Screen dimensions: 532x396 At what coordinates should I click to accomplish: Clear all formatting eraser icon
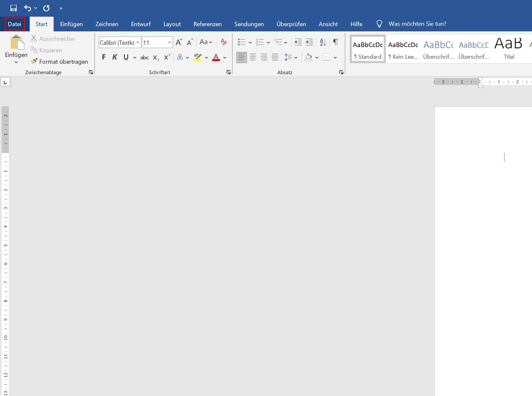224,42
